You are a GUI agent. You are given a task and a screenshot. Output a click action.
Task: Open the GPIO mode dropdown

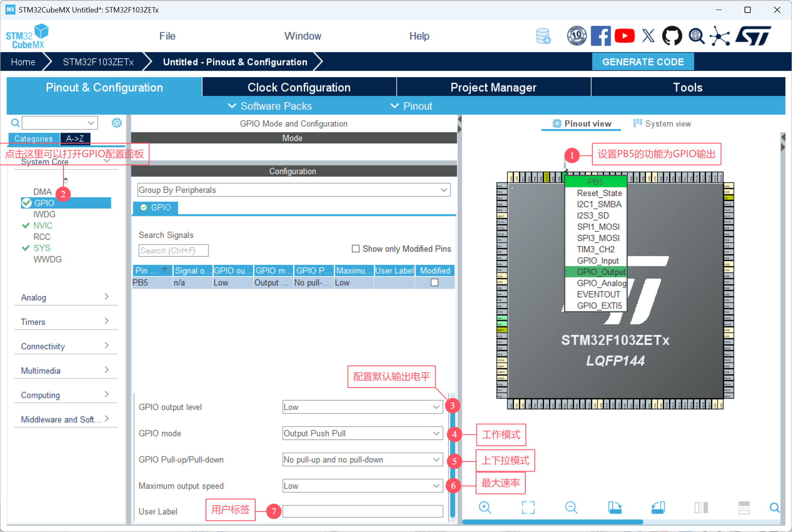[x=362, y=434]
